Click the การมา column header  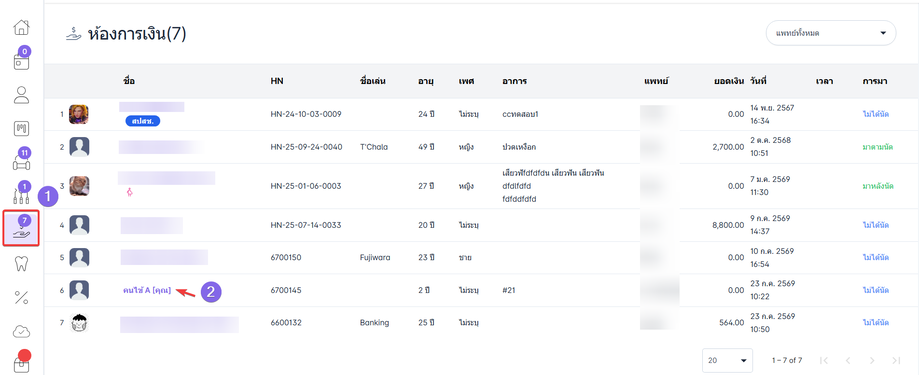pos(874,81)
